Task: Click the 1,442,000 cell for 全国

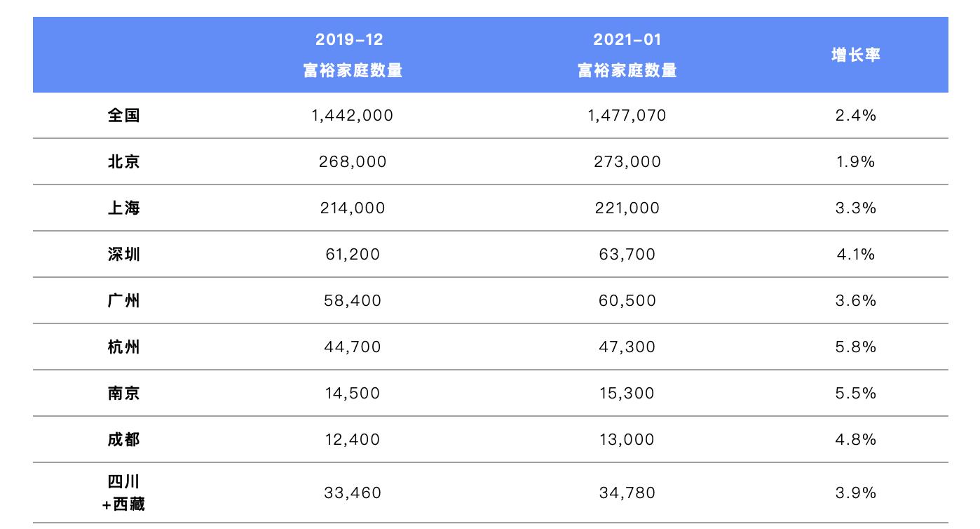Action: pos(353,115)
